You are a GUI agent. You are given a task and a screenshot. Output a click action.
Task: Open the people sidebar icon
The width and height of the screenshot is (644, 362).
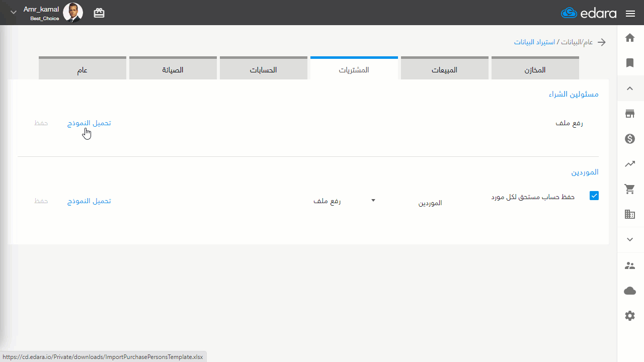point(630,265)
